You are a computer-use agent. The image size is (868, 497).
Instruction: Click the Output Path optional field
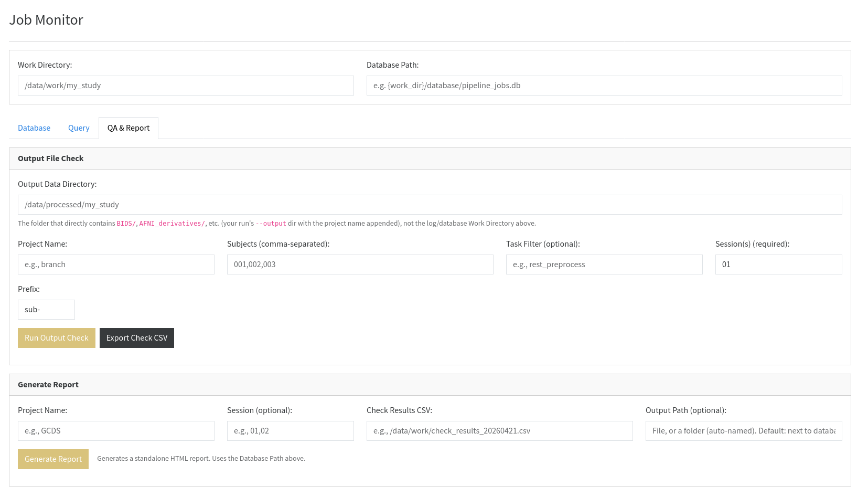(744, 431)
